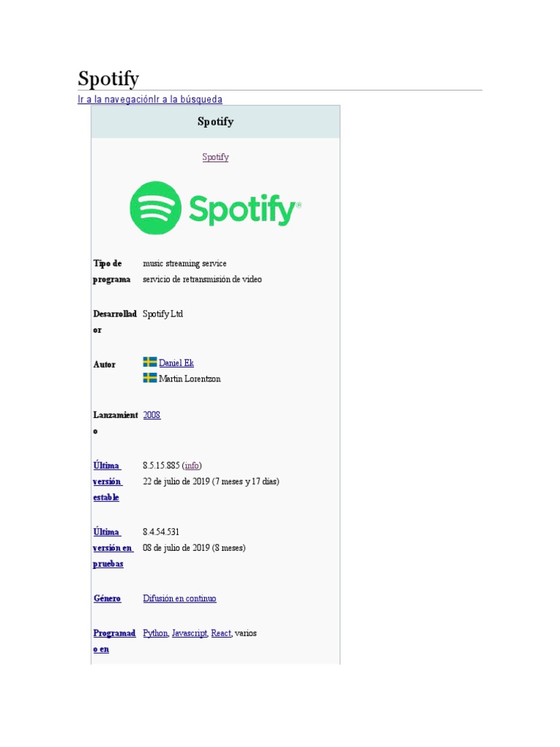Open the Daniel Ek author link
Image resolution: width=560 pixels, height=747 pixels.
point(176,363)
